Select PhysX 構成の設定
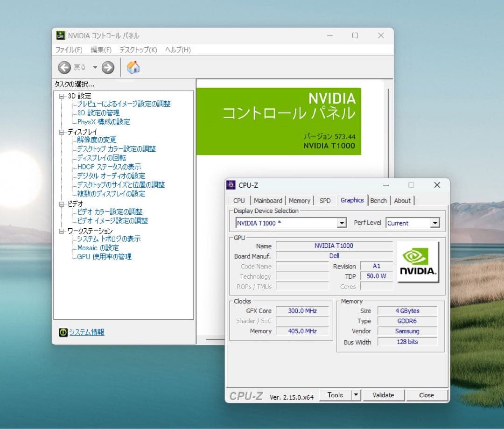This screenshot has height=429, width=504. [x=104, y=122]
